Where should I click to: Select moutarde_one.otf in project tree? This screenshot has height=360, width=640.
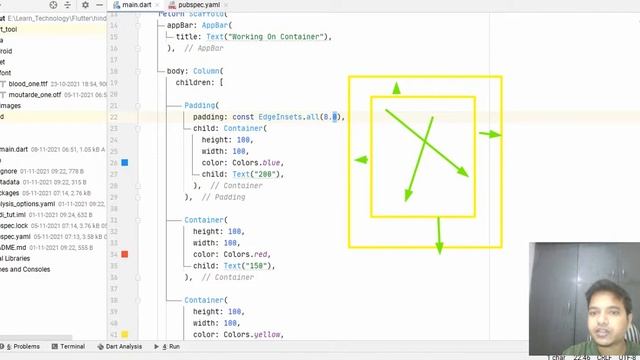(35, 95)
